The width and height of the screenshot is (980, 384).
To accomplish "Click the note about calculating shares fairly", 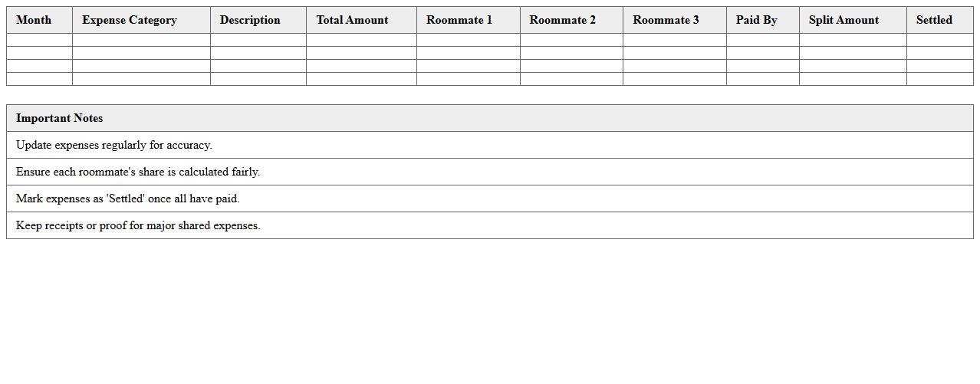I will 138,172.
